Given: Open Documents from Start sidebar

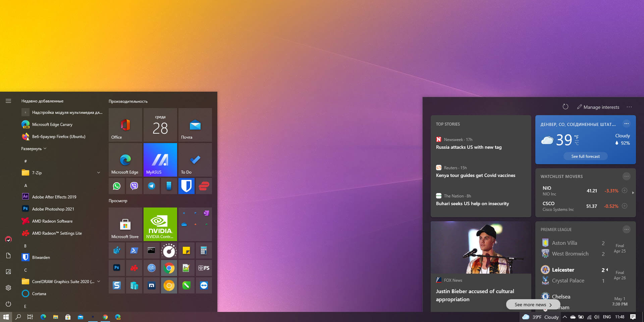Looking at the screenshot, I should (8, 256).
